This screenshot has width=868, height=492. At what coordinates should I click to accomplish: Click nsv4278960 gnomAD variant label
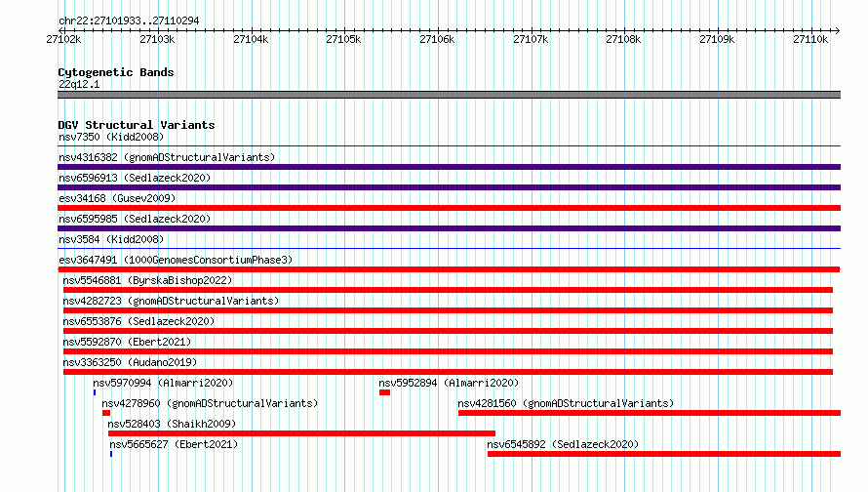click(x=210, y=403)
